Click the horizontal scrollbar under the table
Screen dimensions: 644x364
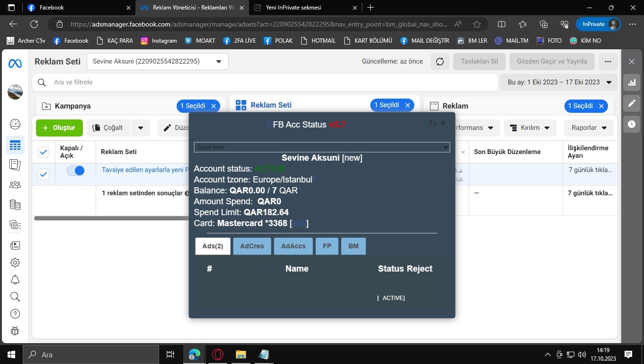point(111,218)
